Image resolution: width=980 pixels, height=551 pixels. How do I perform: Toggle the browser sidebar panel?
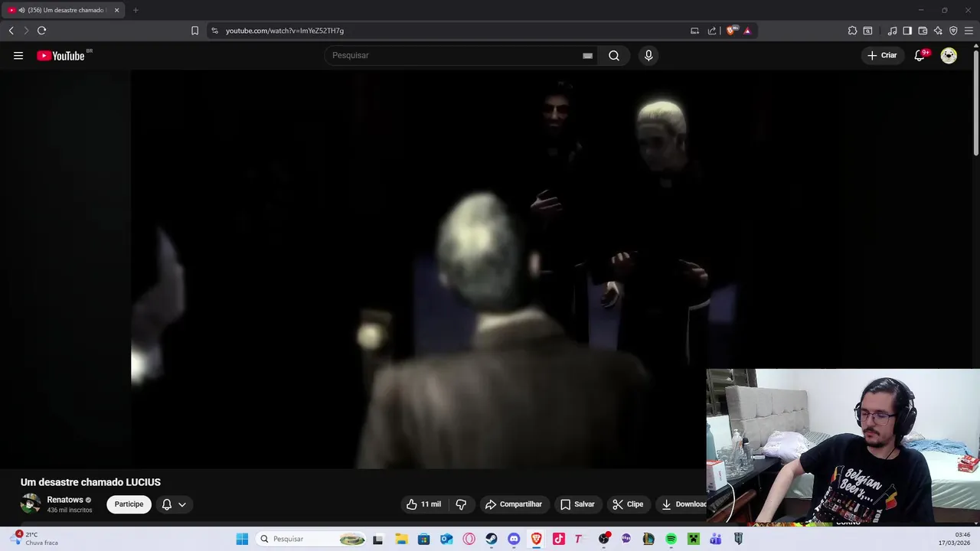pyautogui.click(x=907, y=31)
